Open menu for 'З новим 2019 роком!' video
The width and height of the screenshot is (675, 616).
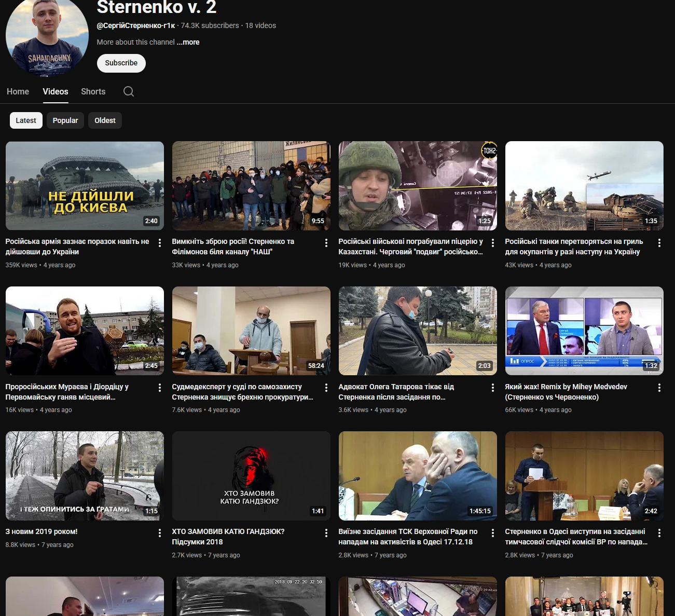[x=160, y=532]
